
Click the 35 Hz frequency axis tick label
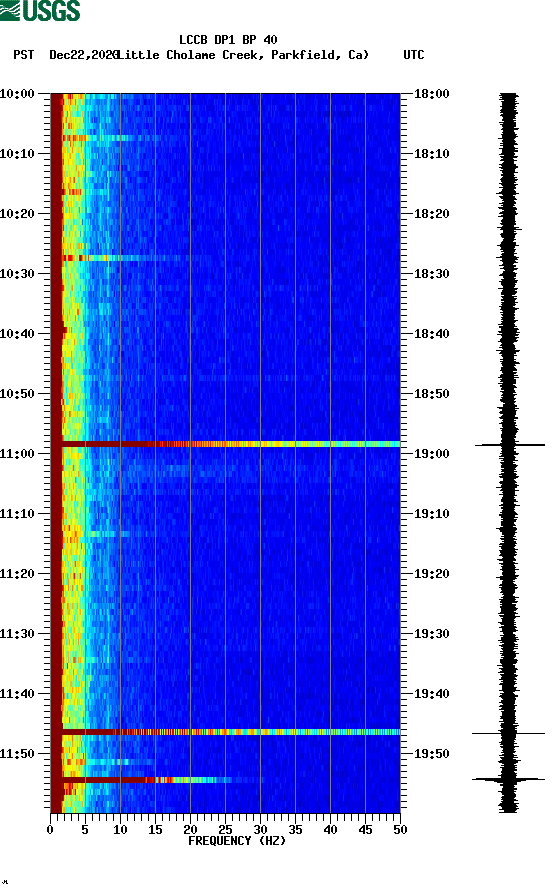point(295,830)
